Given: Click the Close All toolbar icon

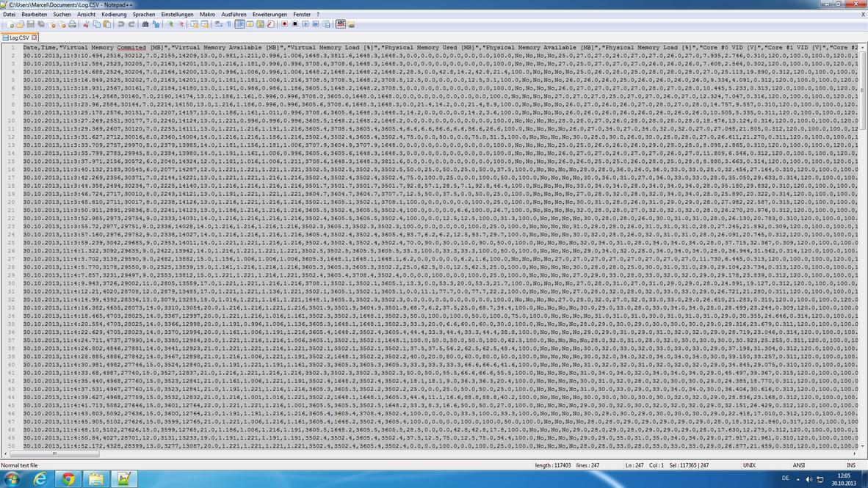Looking at the screenshot, I should (x=62, y=24).
